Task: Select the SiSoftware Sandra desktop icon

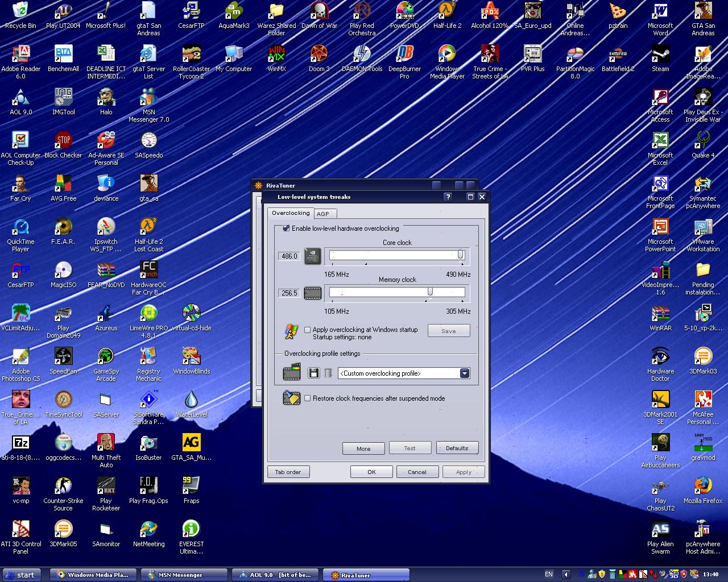Action: (148, 408)
